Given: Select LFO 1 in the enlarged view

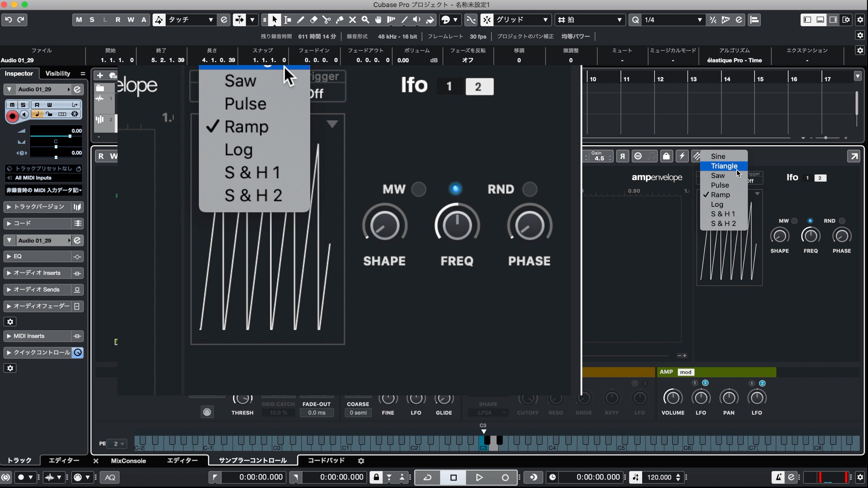Looking at the screenshot, I should pos(449,87).
